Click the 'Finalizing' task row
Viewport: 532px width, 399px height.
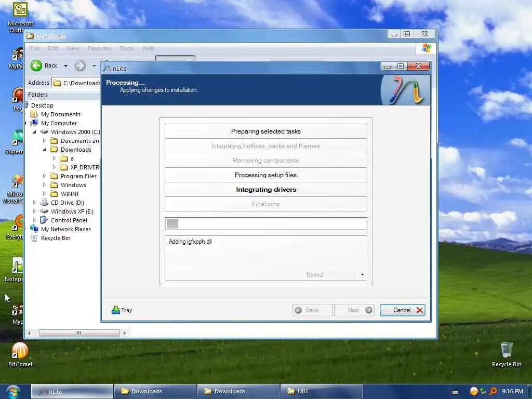tap(265, 204)
